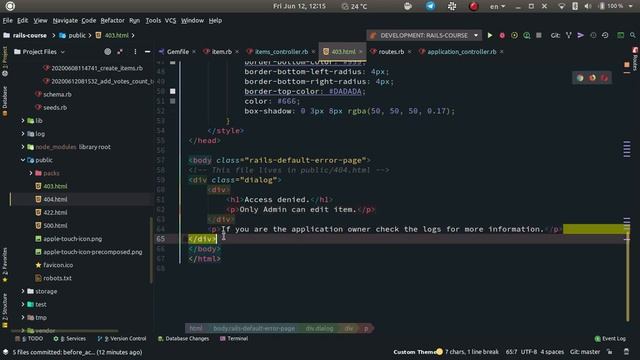The image size is (640, 360).
Task: Open the File menu
Action: (7, 20)
